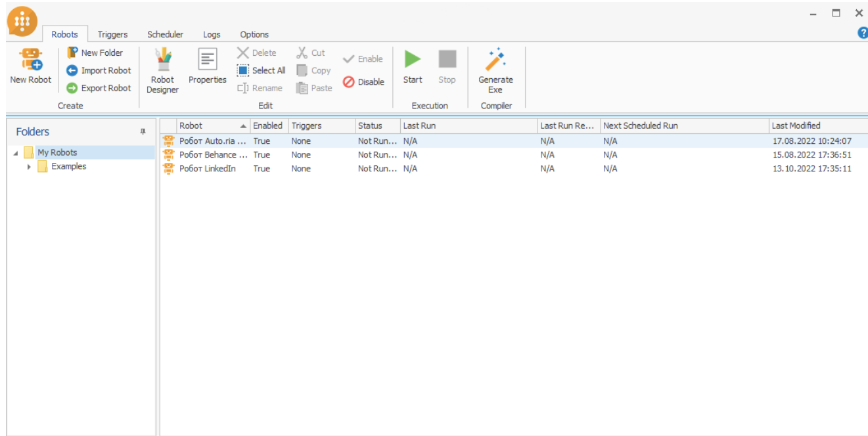The height and width of the screenshot is (436, 868).
Task: Click the Copy command
Action: click(x=313, y=70)
